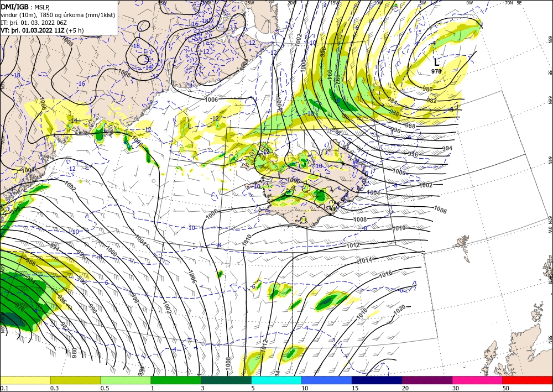Click the yellow 0.1–0.3 legend color band

(x=25, y=380)
